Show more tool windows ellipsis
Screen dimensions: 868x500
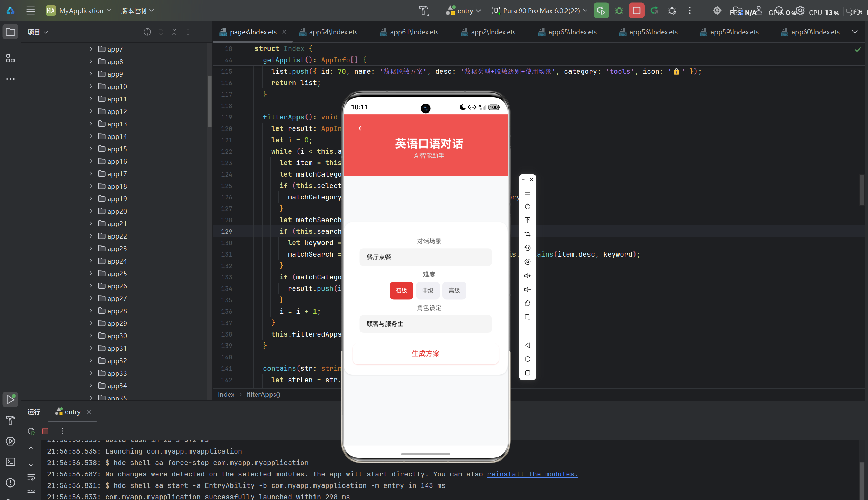[10, 79]
